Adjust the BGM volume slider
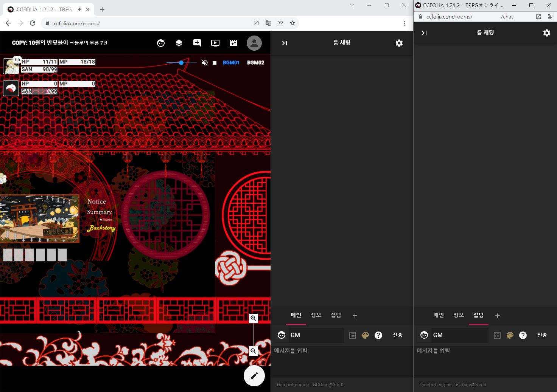The image size is (557, 392). (182, 63)
